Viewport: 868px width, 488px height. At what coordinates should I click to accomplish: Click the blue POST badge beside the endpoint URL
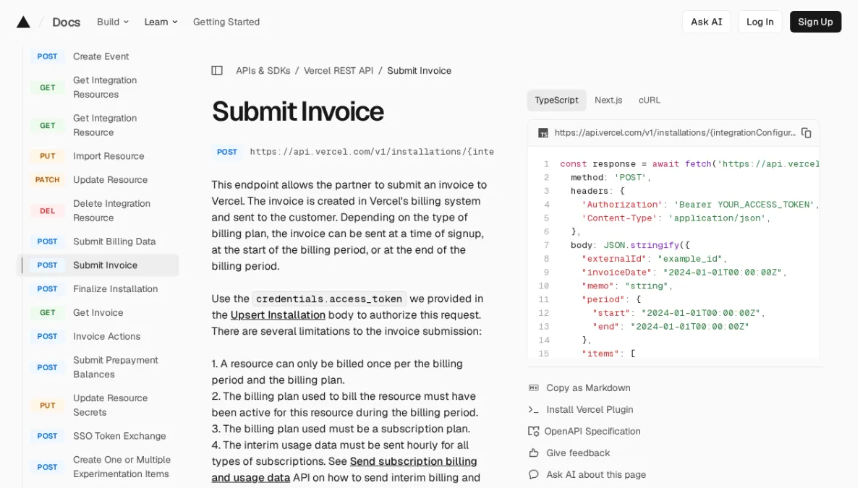227,152
